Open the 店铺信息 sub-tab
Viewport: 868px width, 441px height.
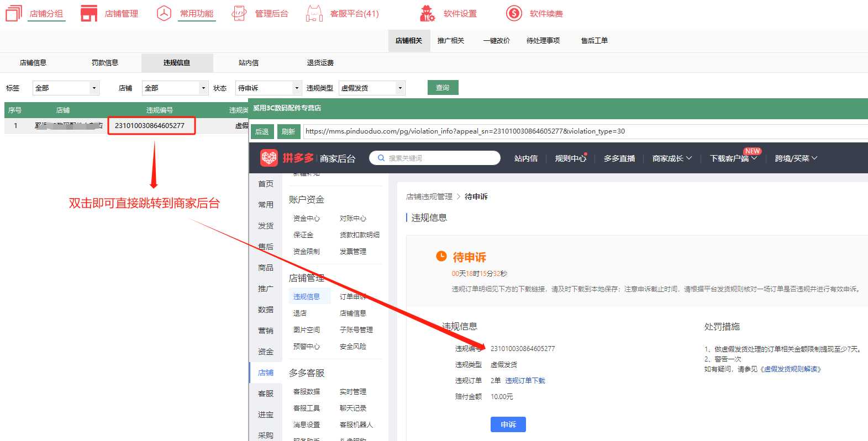[33, 63]
